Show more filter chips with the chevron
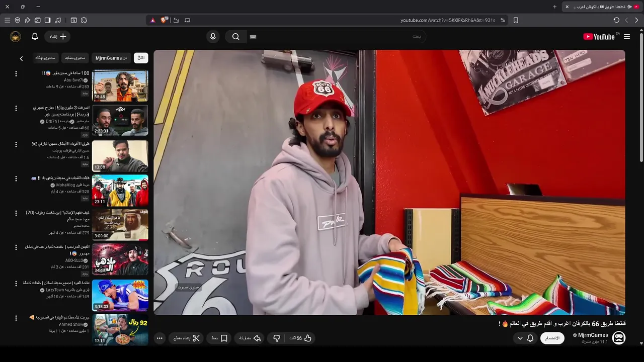The width and height of the screenshot is (644, 362). pos(21,58)
